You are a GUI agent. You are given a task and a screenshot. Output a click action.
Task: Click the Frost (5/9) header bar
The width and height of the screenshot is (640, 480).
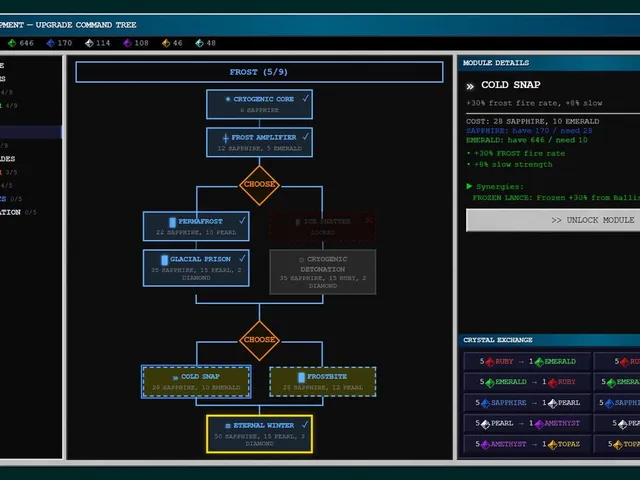click(260, 72)
